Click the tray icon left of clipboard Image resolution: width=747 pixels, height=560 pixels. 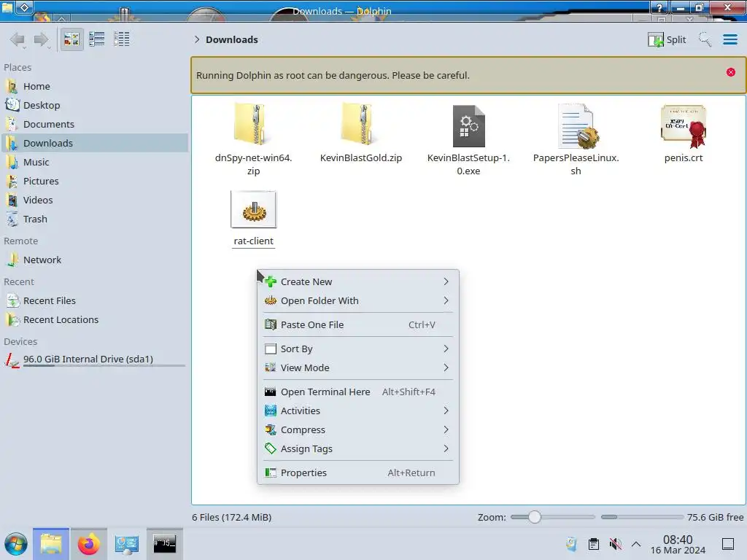(572, 544)
